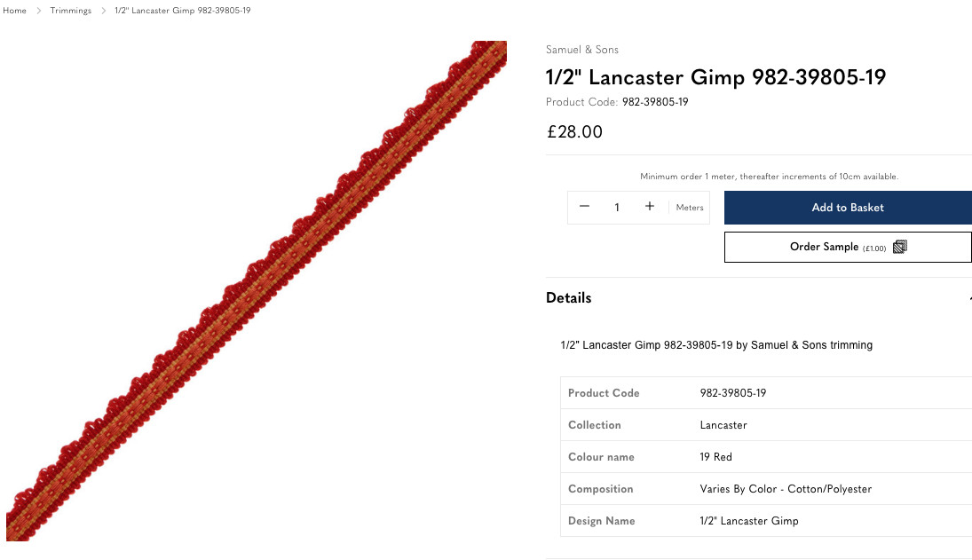The width and height of the screenshot is (972, 560).
Task: Click the Samuel & Sons brand name
Action: 581,50
